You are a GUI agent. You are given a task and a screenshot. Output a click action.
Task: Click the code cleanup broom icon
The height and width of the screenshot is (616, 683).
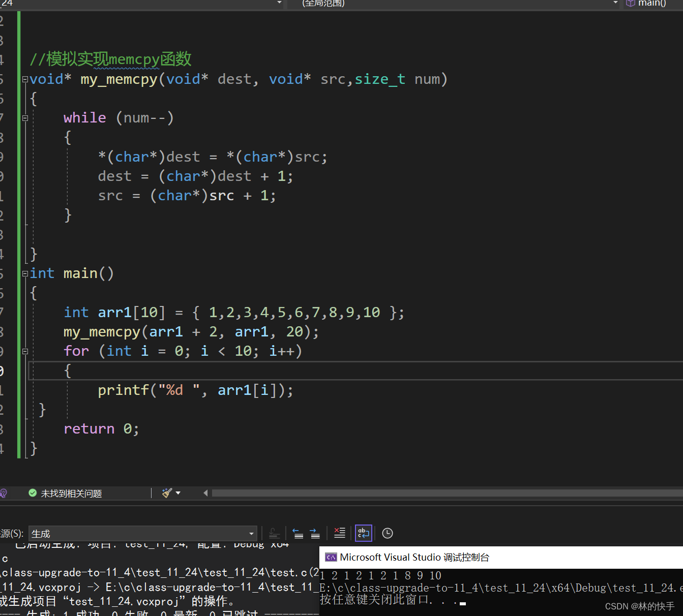(x=167, y=493)
